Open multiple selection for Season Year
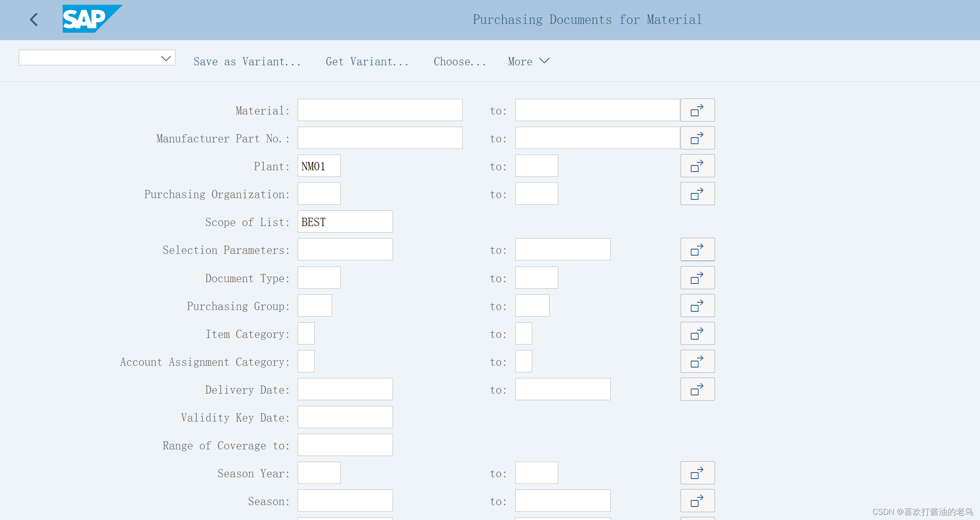The width and height of the screenshot is (980, 520). (697, 473)
